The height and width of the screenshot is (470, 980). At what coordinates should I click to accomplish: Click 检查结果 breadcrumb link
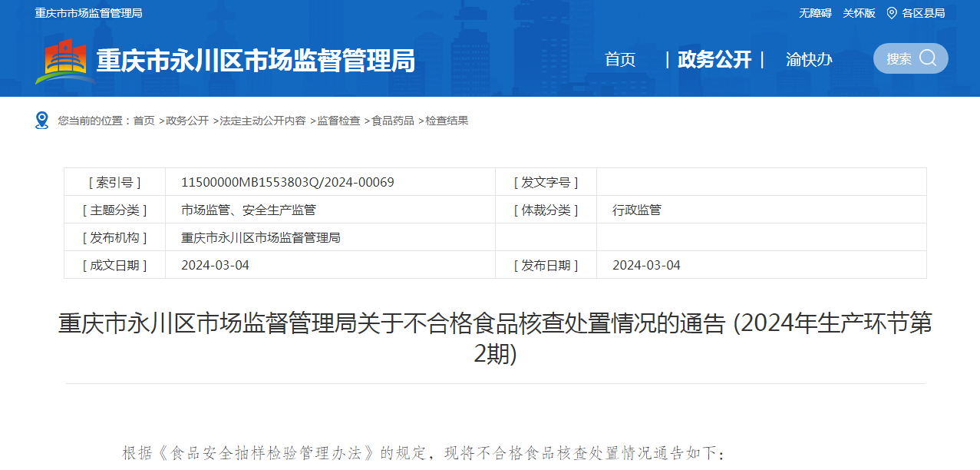[x=447, y=121]
